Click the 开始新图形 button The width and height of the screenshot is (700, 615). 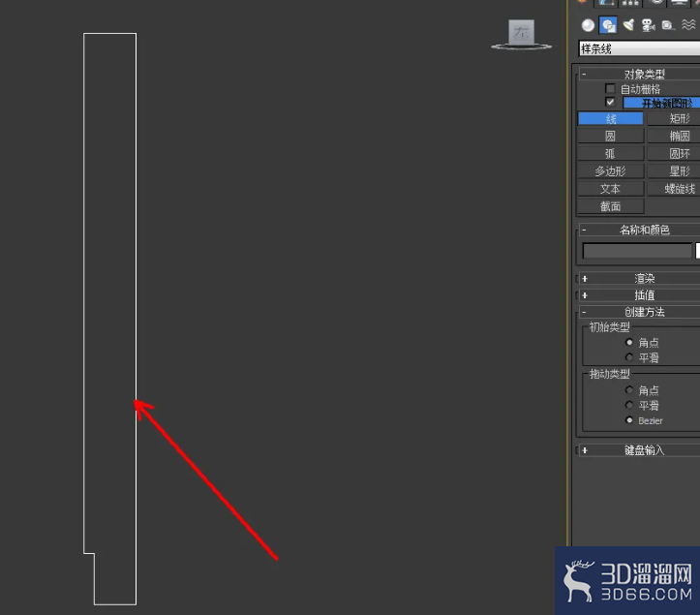(x=661, y=103)
